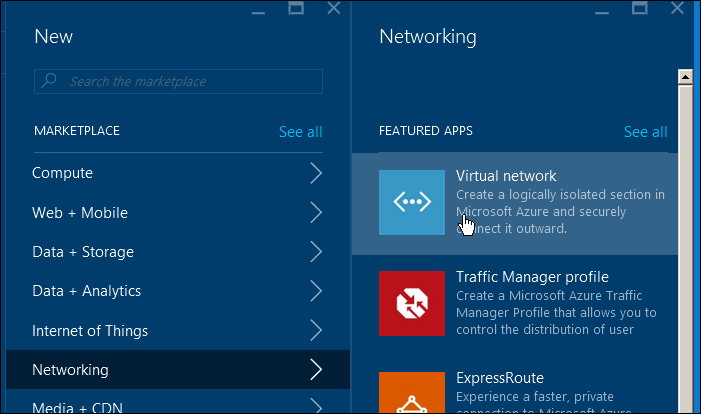
Task: Expand the Web + Mobile chevron
Action: coord(316,212)
